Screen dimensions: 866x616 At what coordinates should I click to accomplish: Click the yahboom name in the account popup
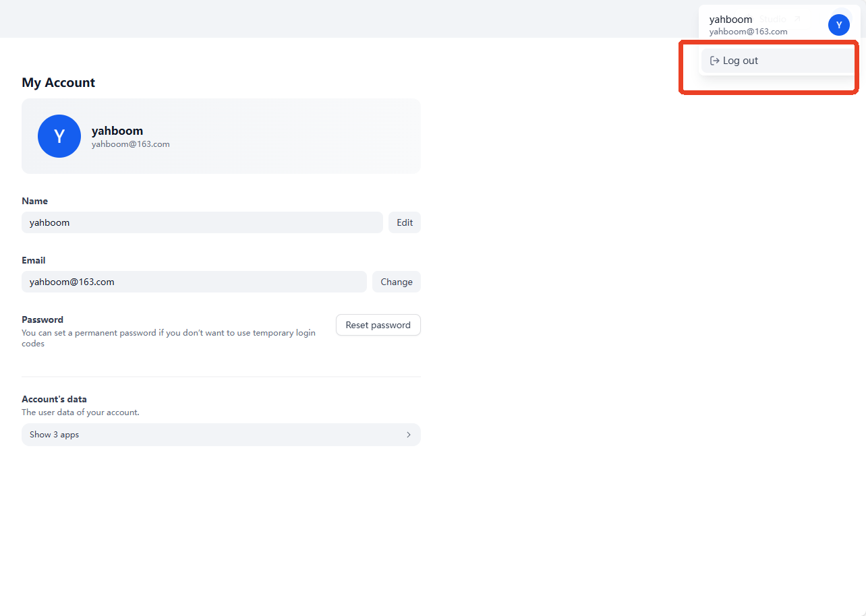[x=730, y=20]
